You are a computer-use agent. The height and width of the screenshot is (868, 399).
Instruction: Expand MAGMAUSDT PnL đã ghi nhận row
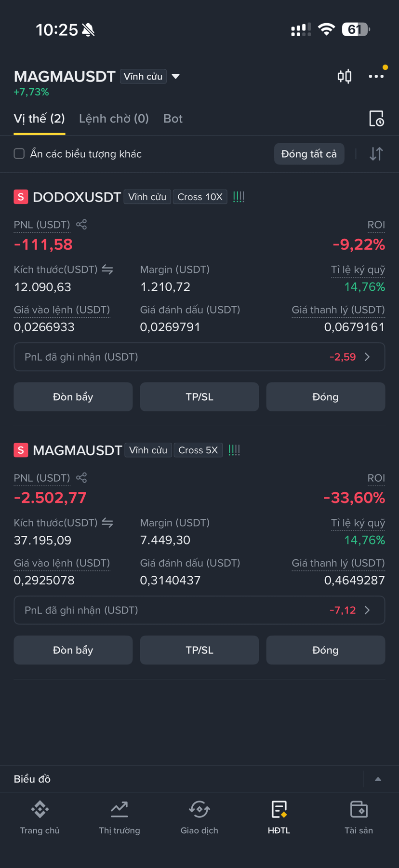[199, 610]
